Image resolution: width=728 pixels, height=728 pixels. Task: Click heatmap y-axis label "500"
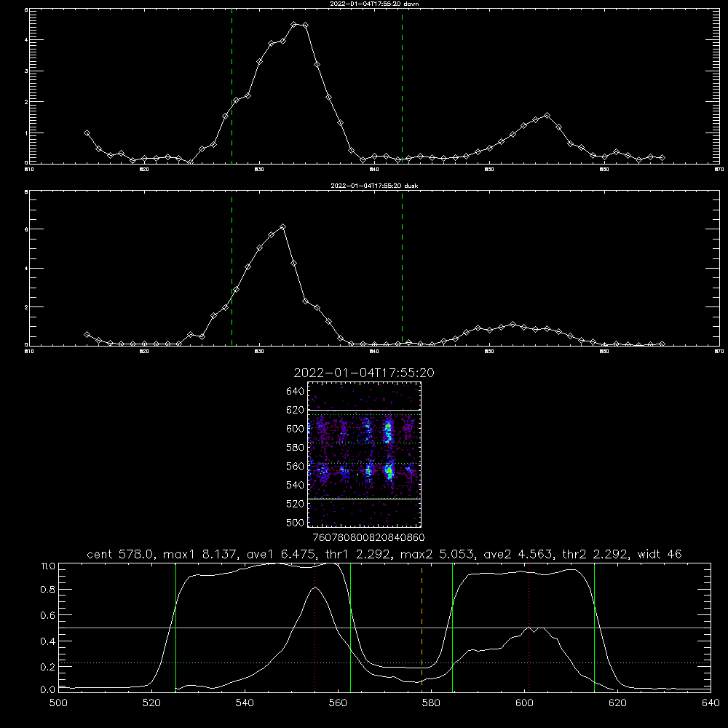pyautogui.click(x=295, y=522)
